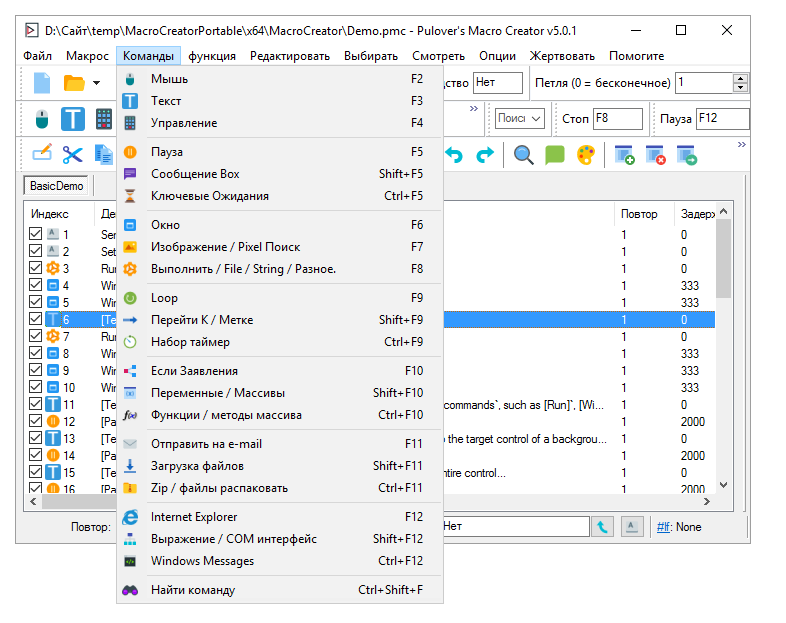Choose Изображение / Pixel Поиск command

coord(280,247)
